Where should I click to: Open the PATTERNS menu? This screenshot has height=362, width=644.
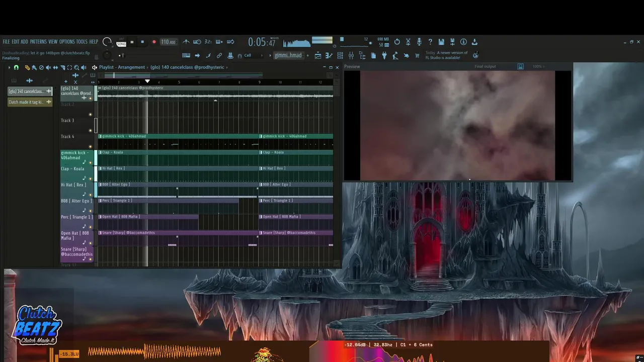(x=38, y=42)
